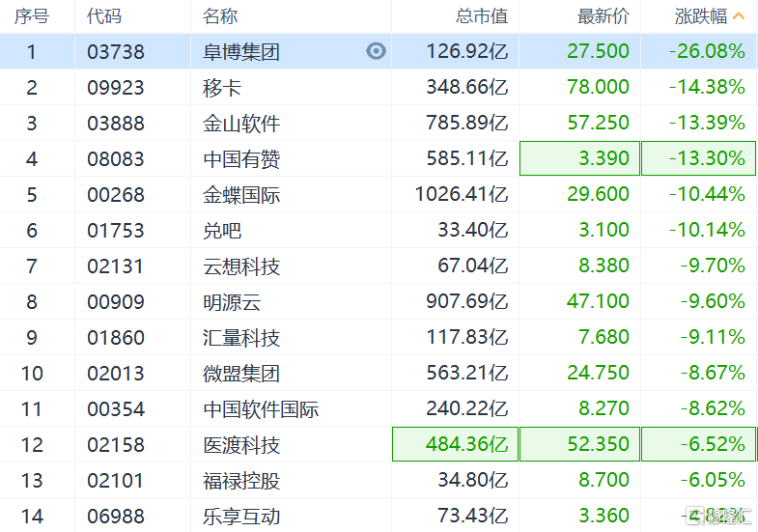Select stock code 01860

click(x=116, y=338)
